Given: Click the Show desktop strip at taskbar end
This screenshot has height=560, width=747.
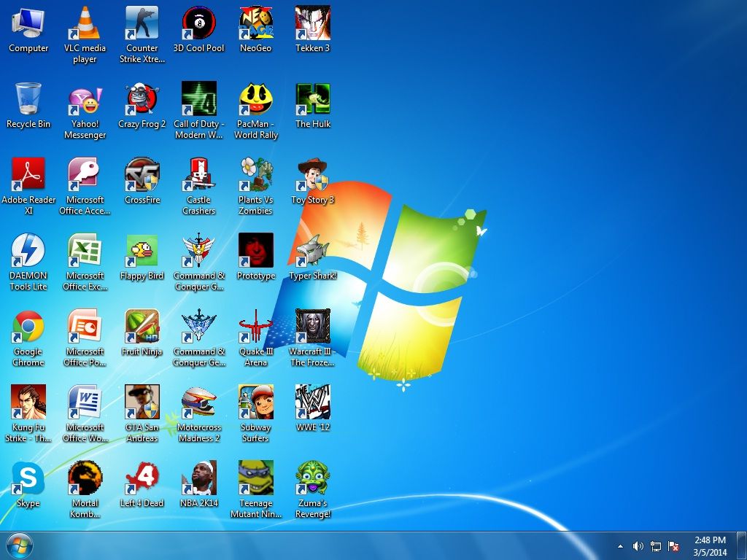Looking at the screenshot, I should click(743, 545).
